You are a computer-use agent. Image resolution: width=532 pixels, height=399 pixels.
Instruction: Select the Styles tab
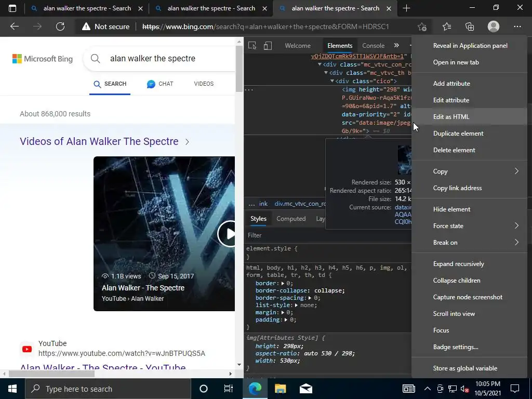(258, 219)
